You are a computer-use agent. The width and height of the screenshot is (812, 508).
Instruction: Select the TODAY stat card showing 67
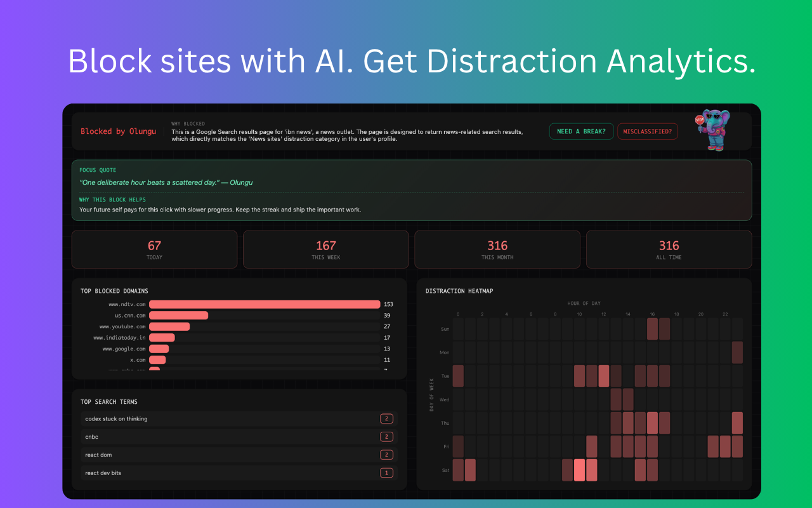click(x=154, y=250)
